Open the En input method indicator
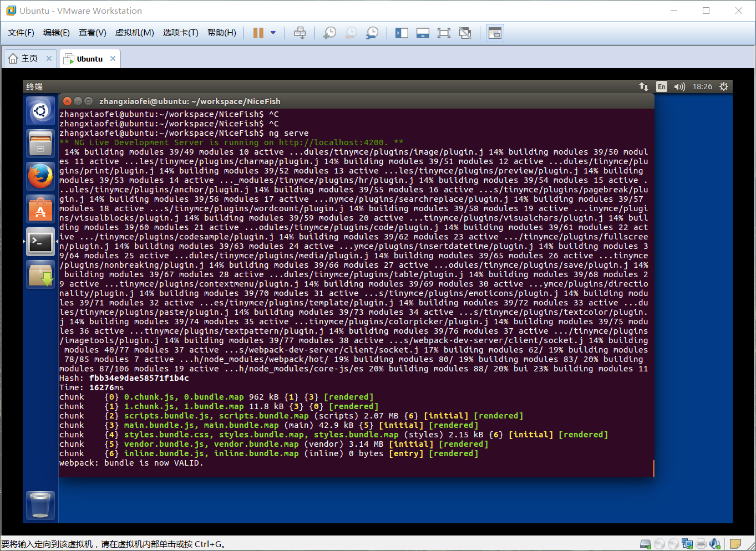The image size is (756, 551). (x=662, y=86)
